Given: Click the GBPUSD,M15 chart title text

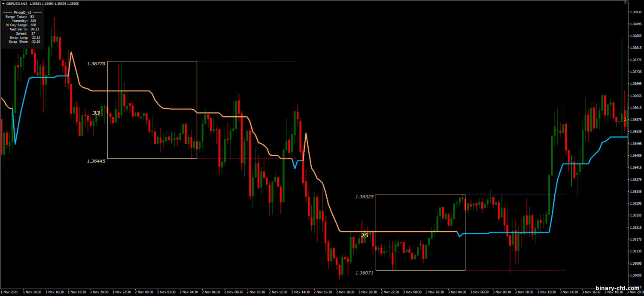Looking at the screenshot, I should (x=17, y=3).
